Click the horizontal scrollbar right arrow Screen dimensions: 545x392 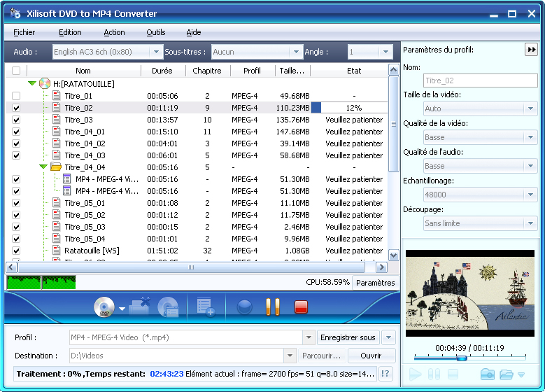point(381,267)
